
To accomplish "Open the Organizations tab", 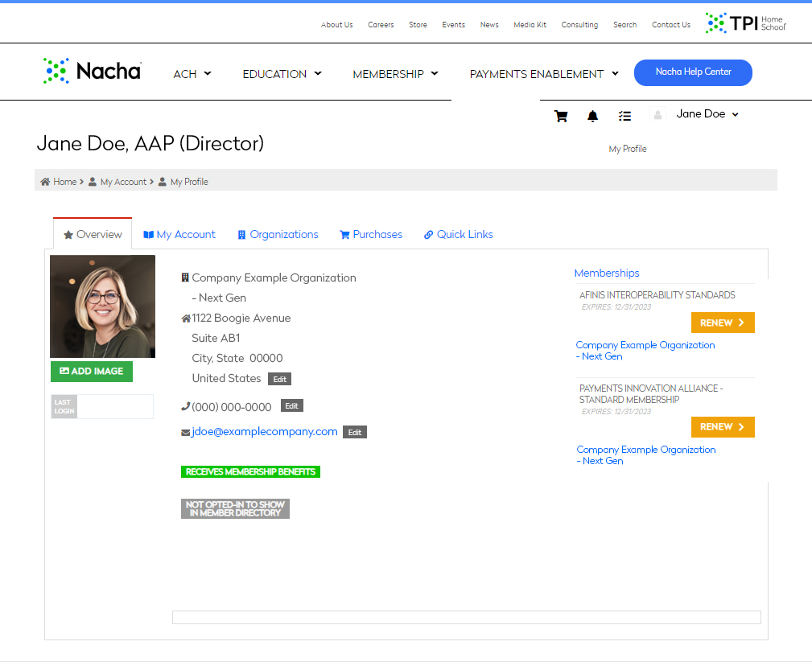I will click(x=278, y=234).
